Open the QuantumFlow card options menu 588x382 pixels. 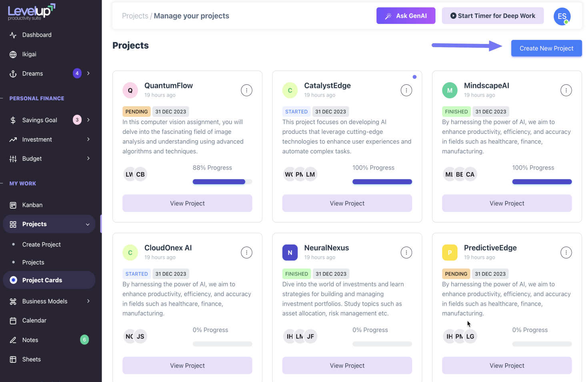coord(246,90)
